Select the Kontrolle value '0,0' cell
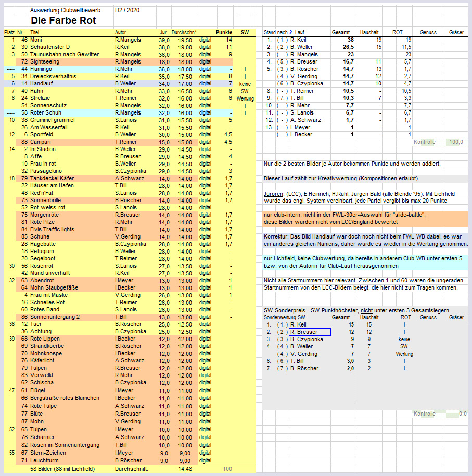The width and height of the screenshot is (472, 476). point(463,414)
